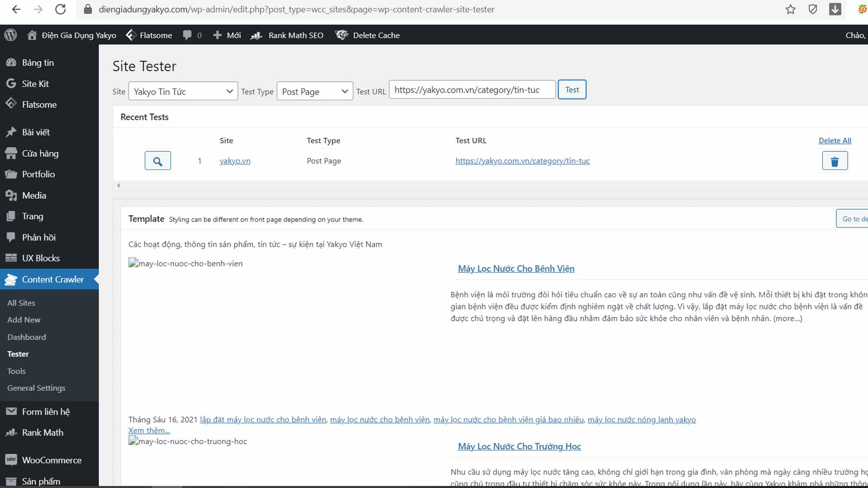Go to Content Crawler Dashboard
Viewport: 868px width, 488px height.
(x=27, y=337)
